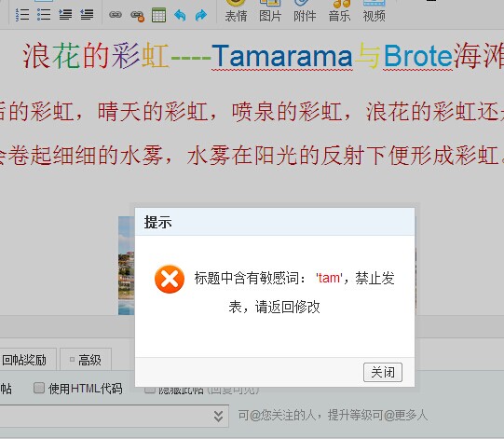Image resolution: width=504 pixels, height=439 pixels.
Task: Undo last edit with blue arrow
Action: (180, 15)
